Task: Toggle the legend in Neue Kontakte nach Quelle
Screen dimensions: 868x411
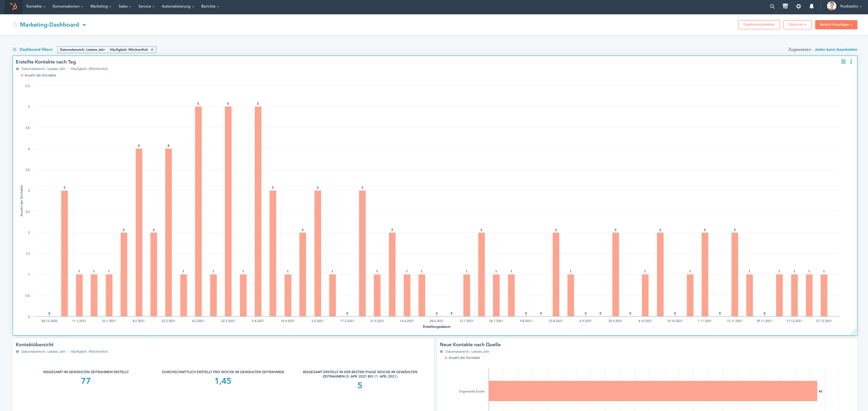Action: point(462,357)
